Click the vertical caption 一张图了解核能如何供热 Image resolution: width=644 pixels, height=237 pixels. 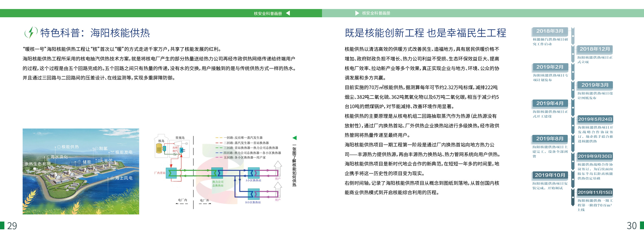(x=294, y=166)
